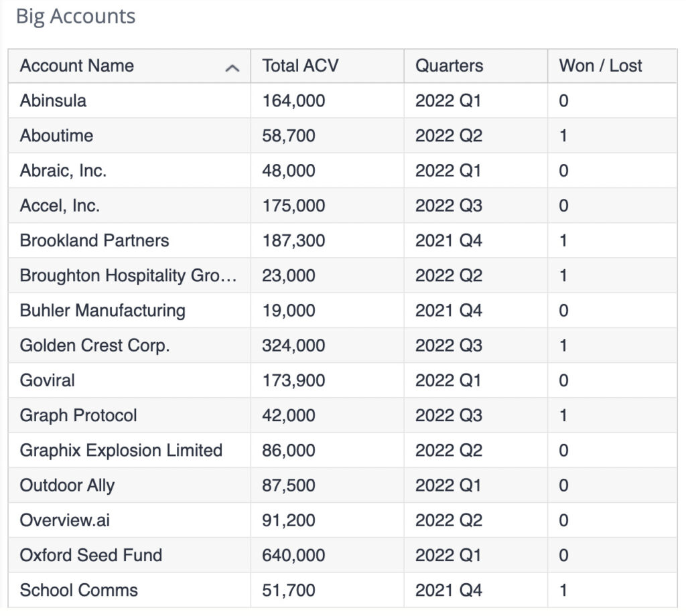Click the 86,000 ACV value
Image resolution: width=686 pixels, height=616 pixels.
click(x=289, y=451)
